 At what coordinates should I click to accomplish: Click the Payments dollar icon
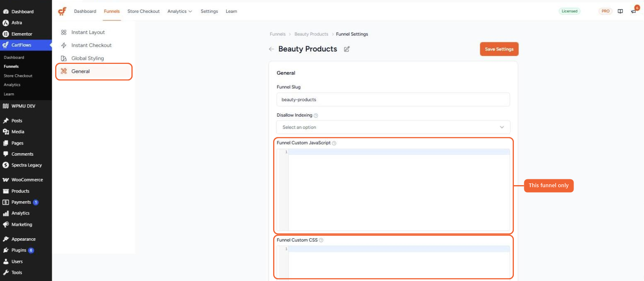6,202
